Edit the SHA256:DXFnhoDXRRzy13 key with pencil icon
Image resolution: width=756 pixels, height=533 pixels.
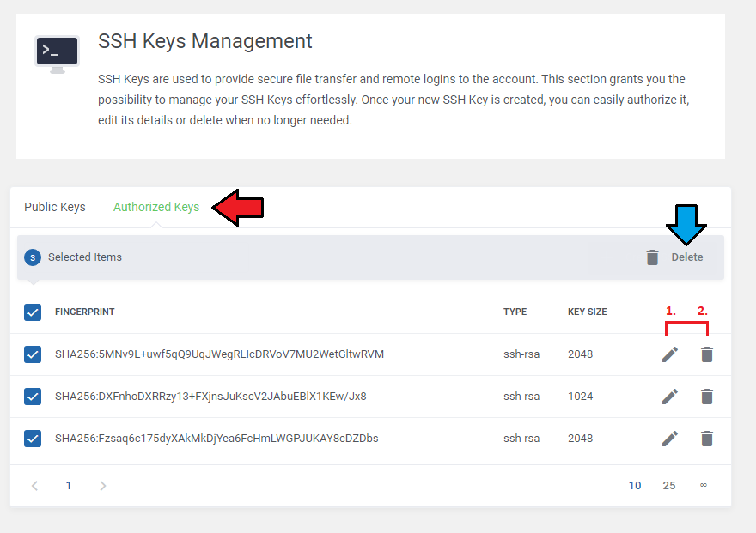pyautogui.click(x=670, y=397)
